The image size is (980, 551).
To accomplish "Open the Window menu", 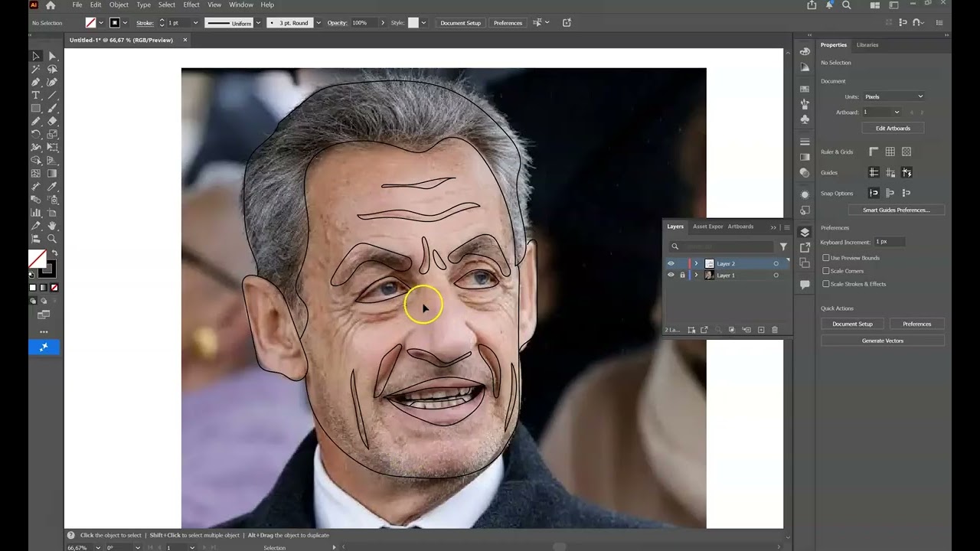I will coord(241,5).
